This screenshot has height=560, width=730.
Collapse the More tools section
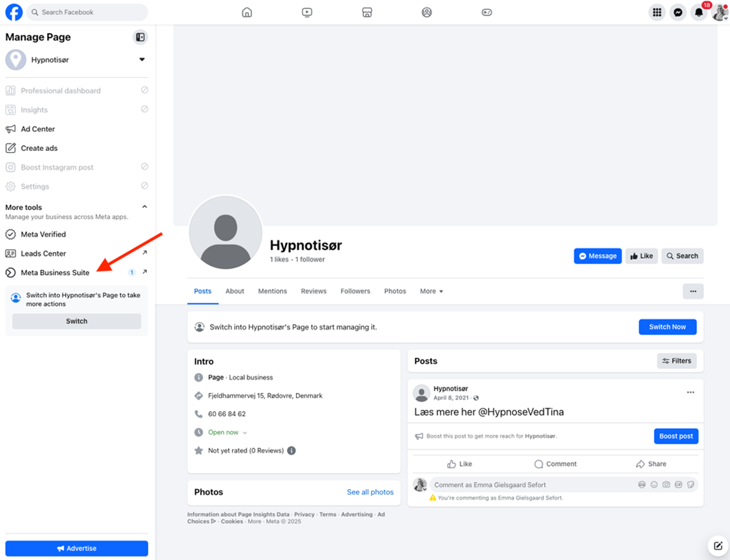145,207
